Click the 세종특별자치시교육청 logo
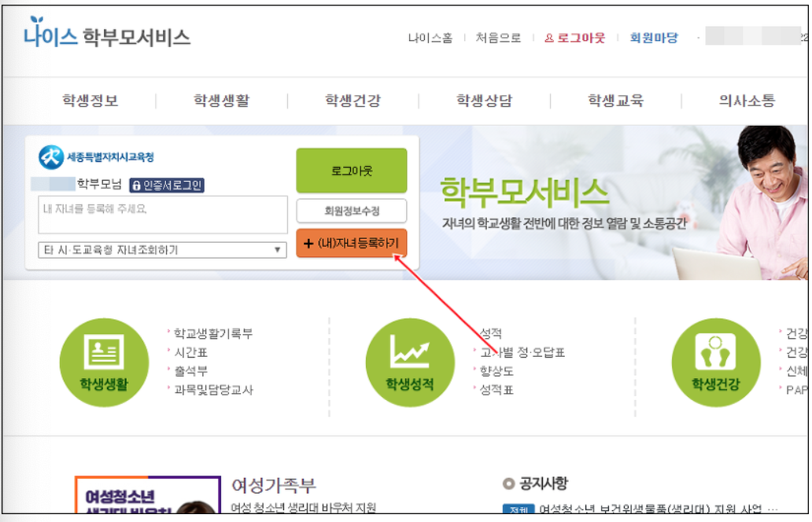 point(96,157)
